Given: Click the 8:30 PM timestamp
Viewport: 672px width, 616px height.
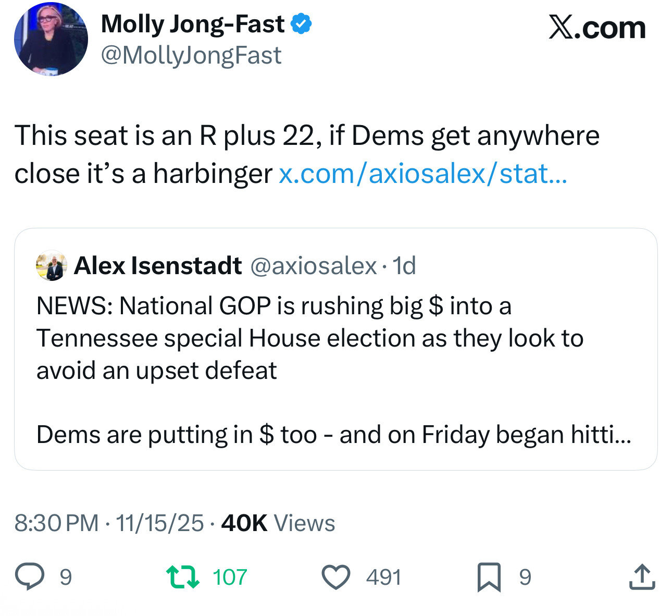Looking at the screenshot, I should (56, 523).
